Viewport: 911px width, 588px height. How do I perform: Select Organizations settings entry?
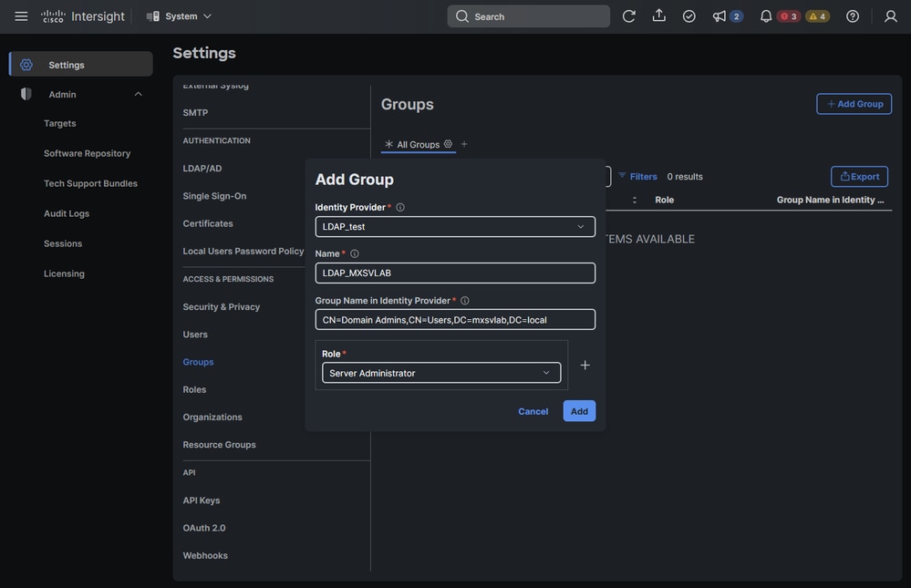pos(212,418)
